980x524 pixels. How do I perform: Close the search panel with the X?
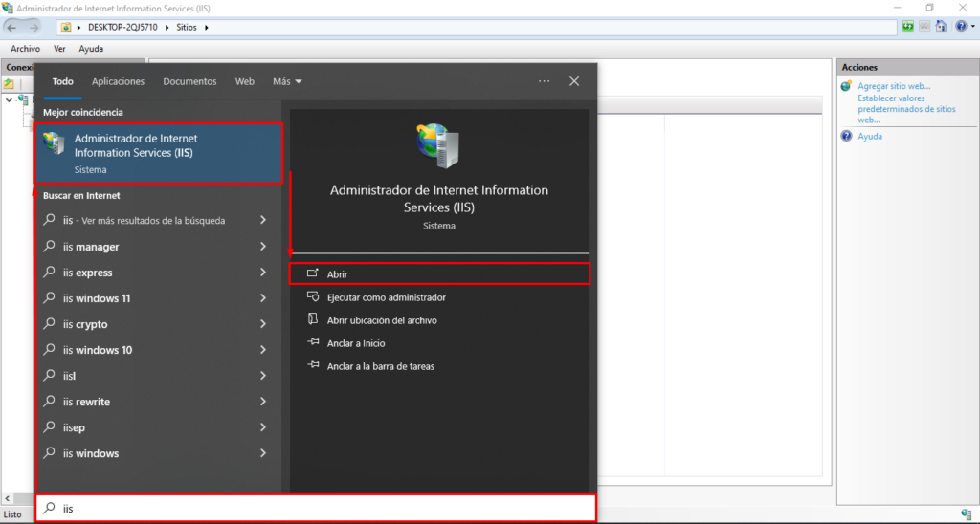click(x=574, y=81)
